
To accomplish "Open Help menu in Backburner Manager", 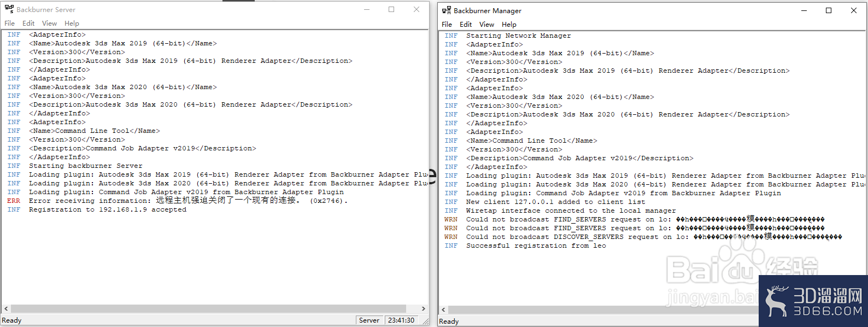I will (x=509, y=25).
